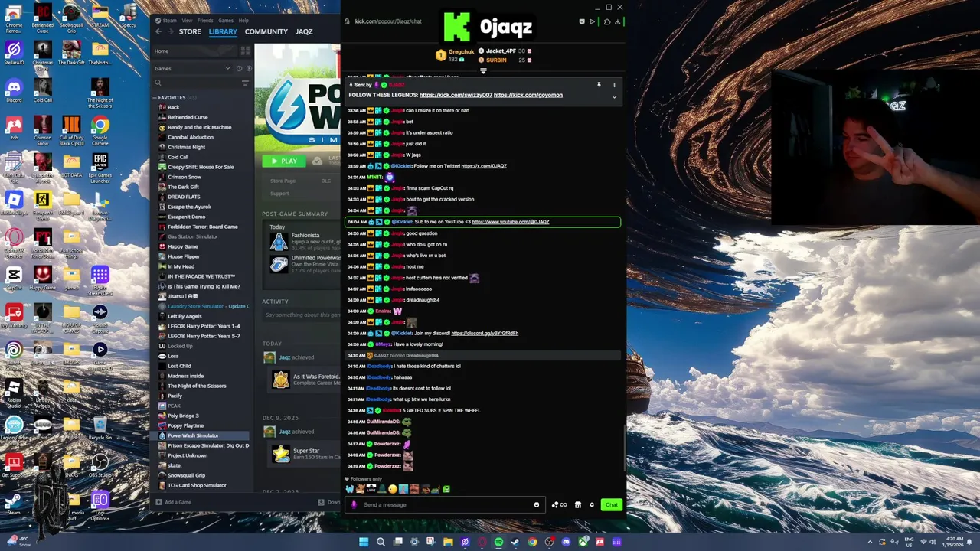This screenshot has height=551, width=980.
Task: Click the Gregchuk top gifter name
Action: point(462,52)
